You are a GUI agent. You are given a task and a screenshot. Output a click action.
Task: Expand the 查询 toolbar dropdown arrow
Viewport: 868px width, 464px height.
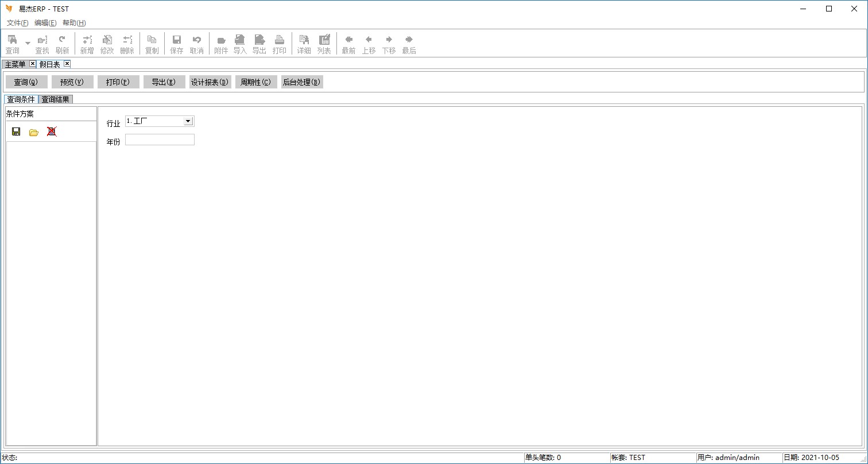(28, 43)
